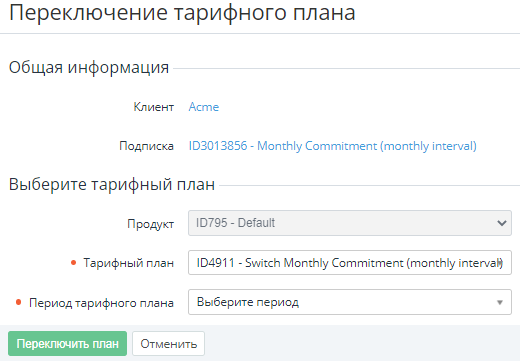Open subscription ID3013856 Monthly Commitment link
The image size is (520, 363).
(x=333, y=146)
